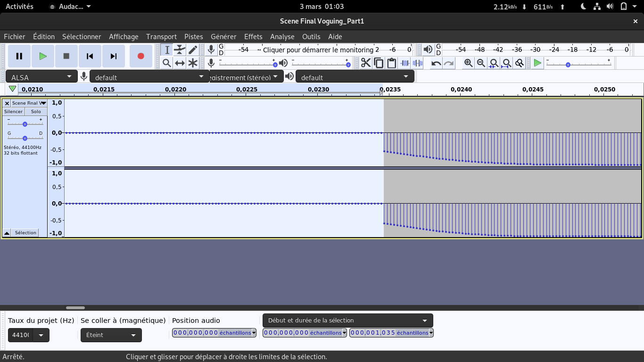Click the Undo arrow icon
Viewport: 644px width, 362px height.
436,63
